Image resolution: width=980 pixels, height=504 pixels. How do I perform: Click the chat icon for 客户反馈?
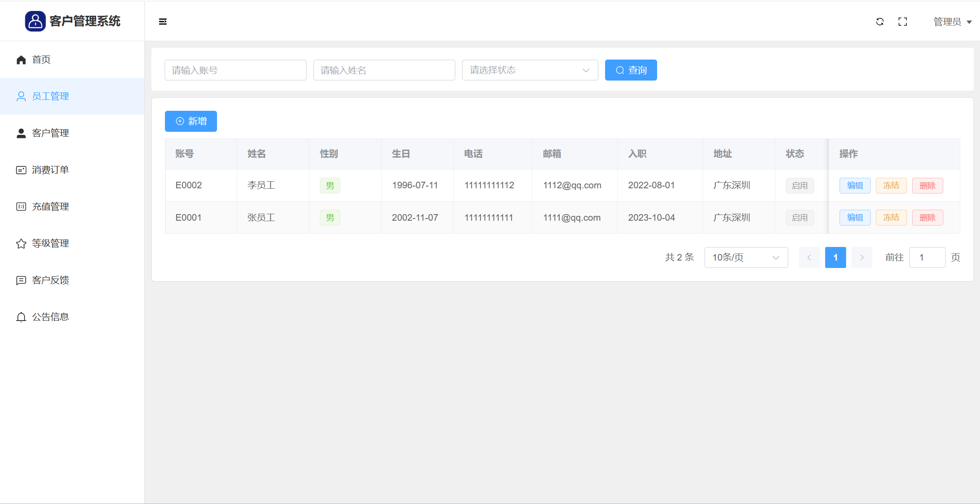point(21,280)
